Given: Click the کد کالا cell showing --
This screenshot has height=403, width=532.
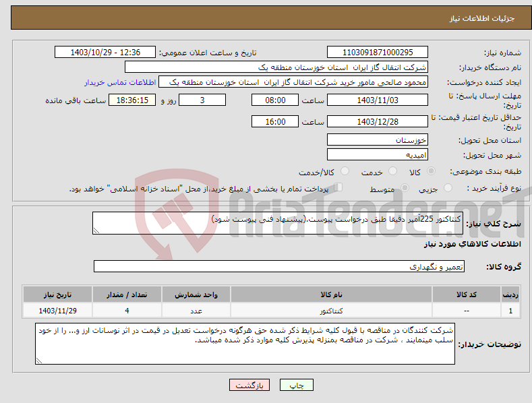Looking at the screenshot, I should [467, 311].
